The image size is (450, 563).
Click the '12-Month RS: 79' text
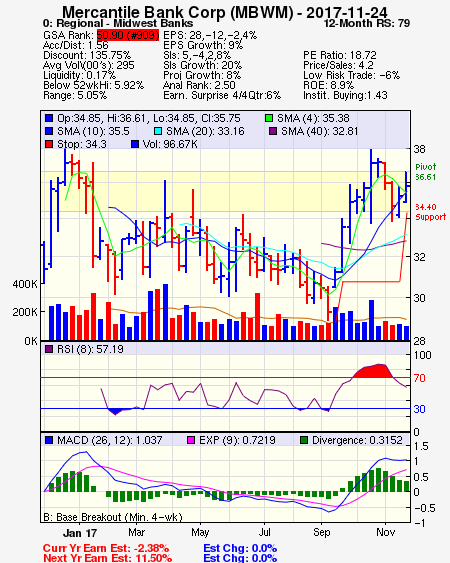click(x=367, y=24)
